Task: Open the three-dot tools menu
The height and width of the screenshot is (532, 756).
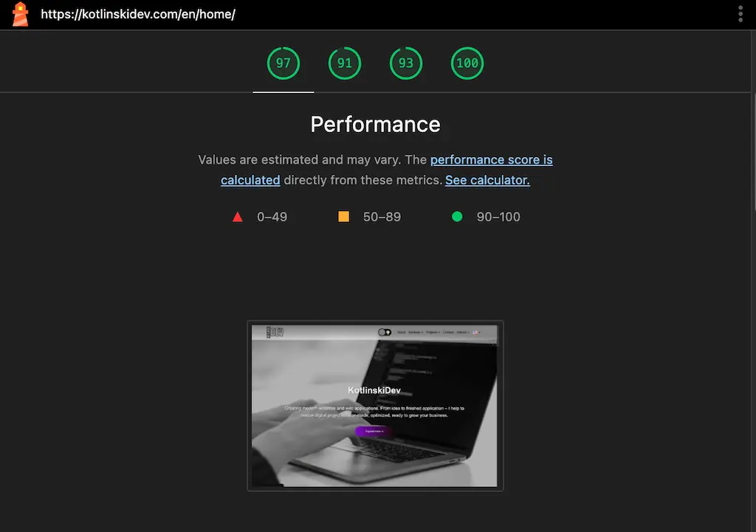Action: 740,14
